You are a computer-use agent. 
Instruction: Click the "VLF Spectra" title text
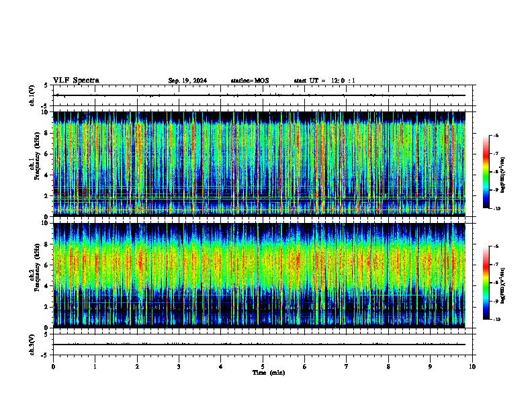[76, 81]
